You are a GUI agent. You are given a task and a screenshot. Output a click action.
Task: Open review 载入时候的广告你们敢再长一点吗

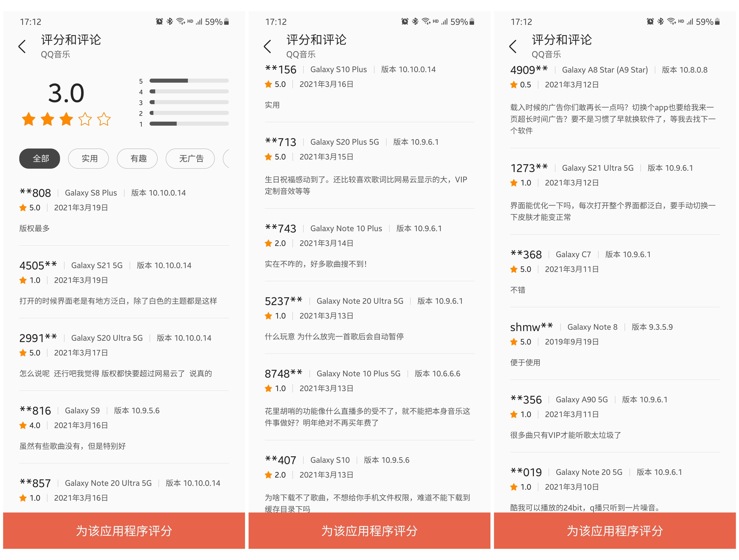point(613,119)
